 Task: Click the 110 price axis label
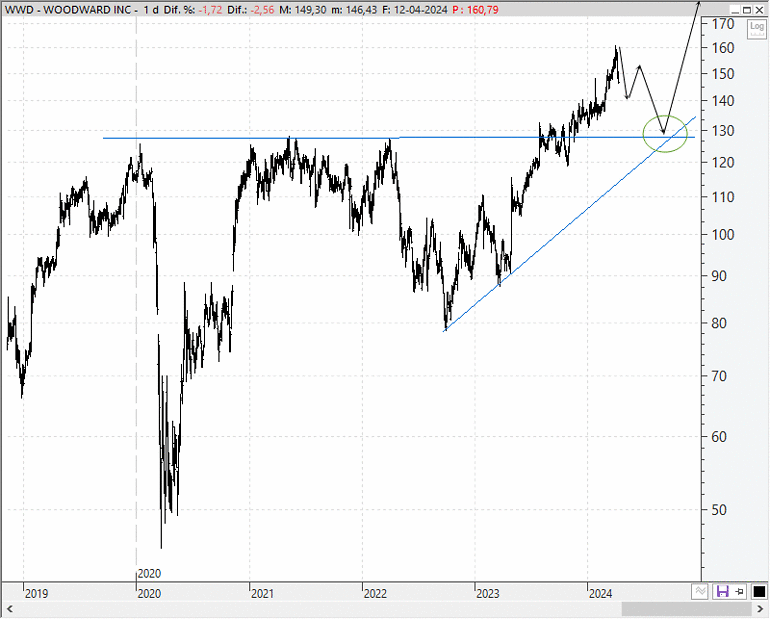723,197
